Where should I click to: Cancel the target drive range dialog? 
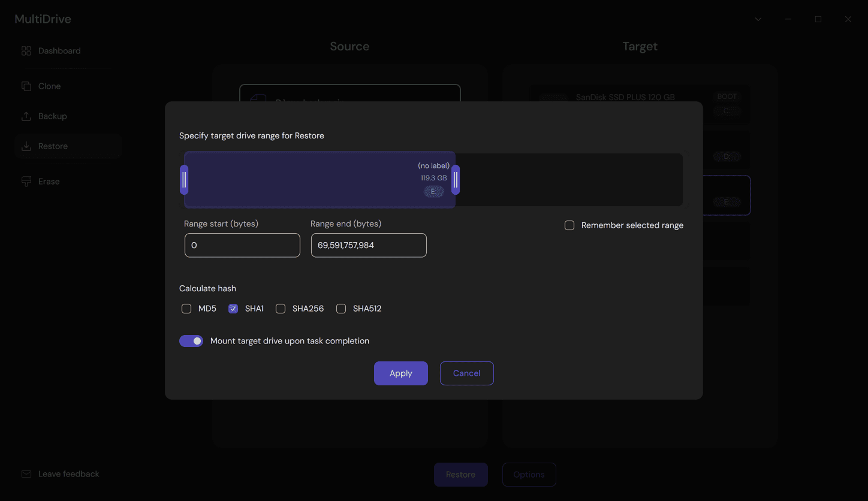pyautogui.click(x=466, y=373)
